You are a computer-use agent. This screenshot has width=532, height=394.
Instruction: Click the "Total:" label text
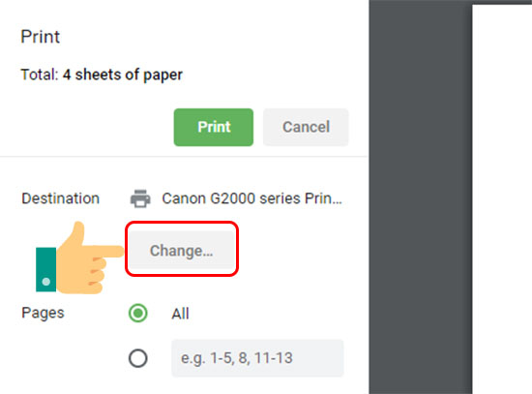40,75
